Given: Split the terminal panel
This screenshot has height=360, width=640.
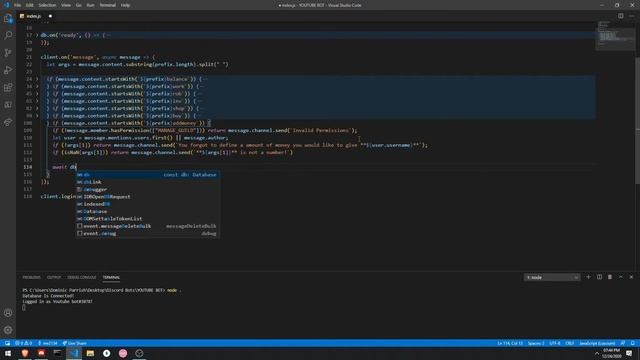Looking at the screenshot, I should 599,277.
